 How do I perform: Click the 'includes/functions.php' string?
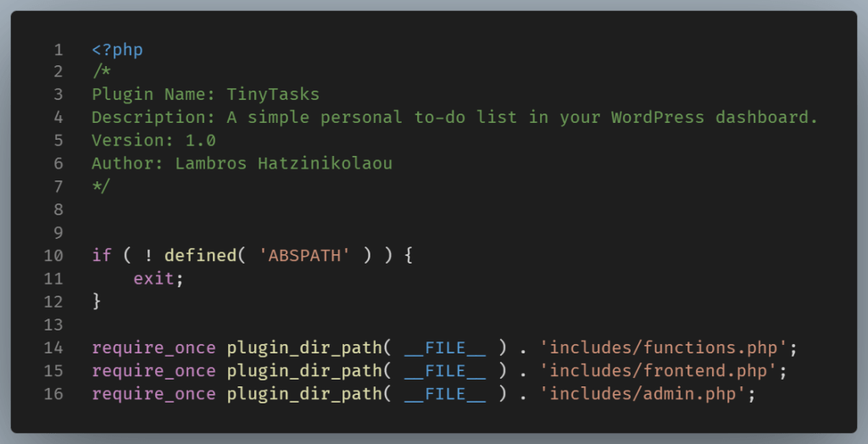click(663, 348)
